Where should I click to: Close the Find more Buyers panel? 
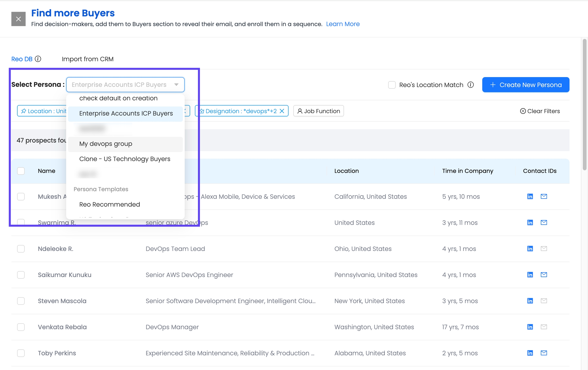click(x=18, y=19)
